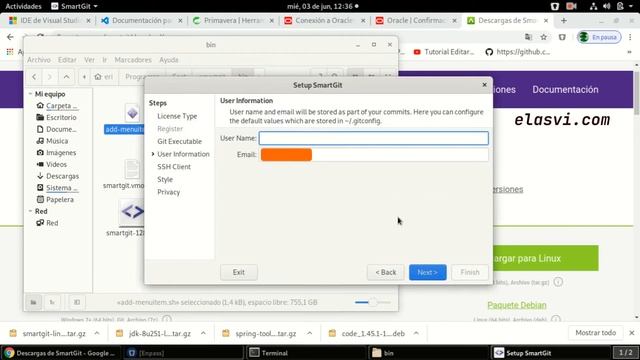Bookmark this page with star icon
This screenshot has width=640, height=360.
click(544, 37)
